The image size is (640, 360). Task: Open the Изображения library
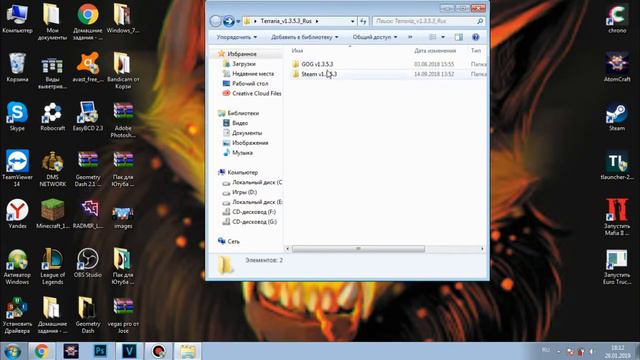click(250, 143)
